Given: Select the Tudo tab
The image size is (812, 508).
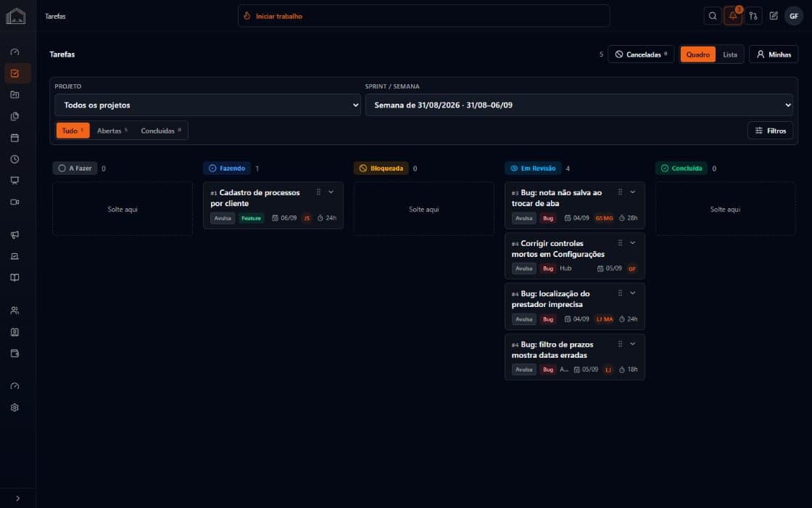Looking at the screenshot, I should click(x=72, y=131).
